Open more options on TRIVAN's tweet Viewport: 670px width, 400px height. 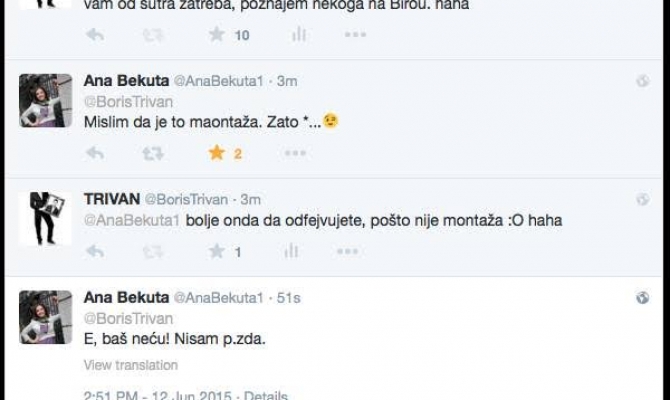[294, 253]
